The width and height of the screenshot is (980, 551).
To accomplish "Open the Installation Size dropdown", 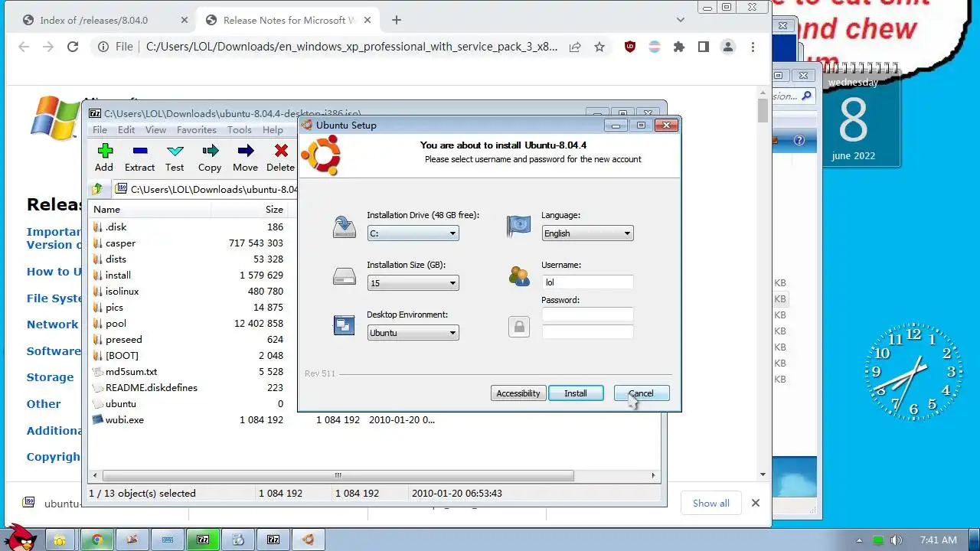I will point(413,282).
